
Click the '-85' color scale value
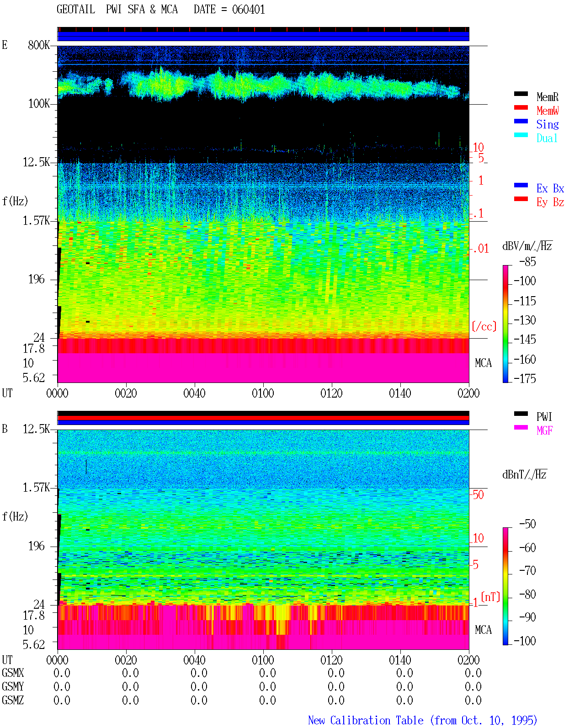tap(527, 262)
